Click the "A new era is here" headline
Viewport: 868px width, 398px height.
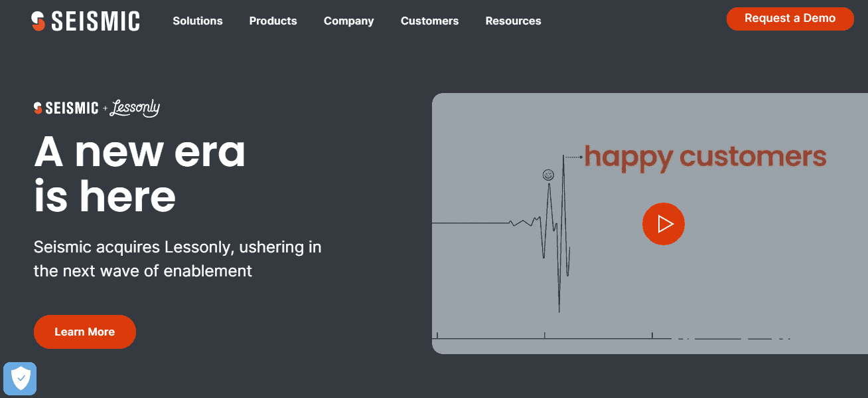[139, 174]
